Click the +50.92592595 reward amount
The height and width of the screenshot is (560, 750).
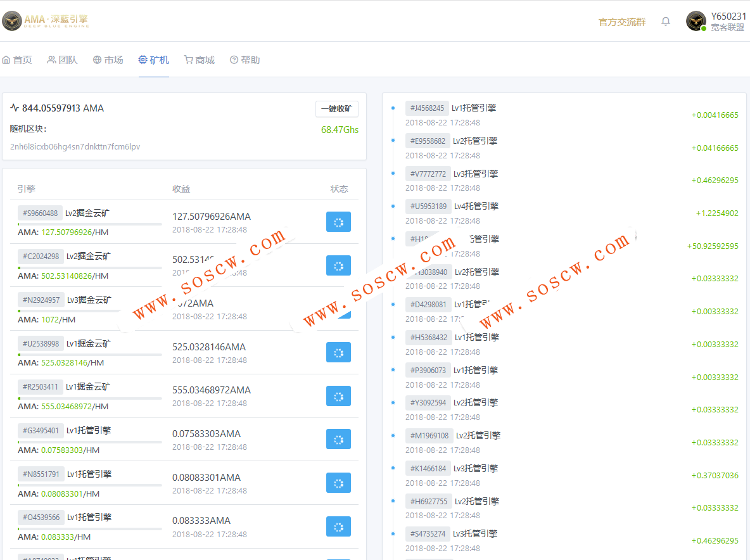[x=713, y=246]
